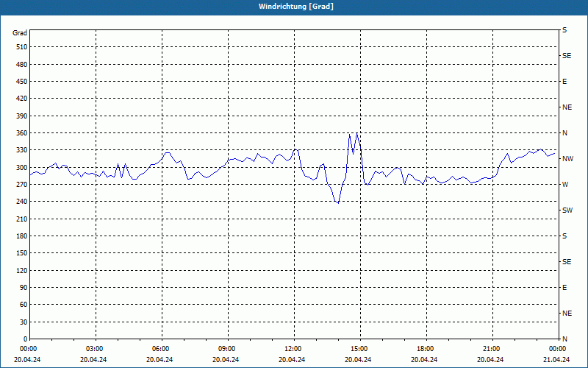The width and height of the screenshot is (588, 368).
Task: Click the SE compass label level with 150
Action: click(567, 262)
